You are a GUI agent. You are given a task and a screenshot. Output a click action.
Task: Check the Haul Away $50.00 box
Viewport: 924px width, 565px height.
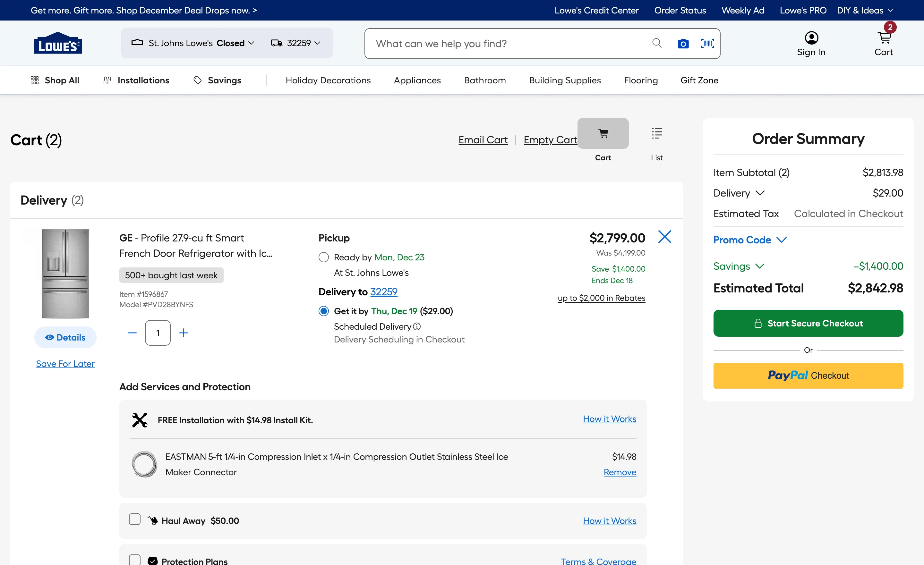coord(135,519)
